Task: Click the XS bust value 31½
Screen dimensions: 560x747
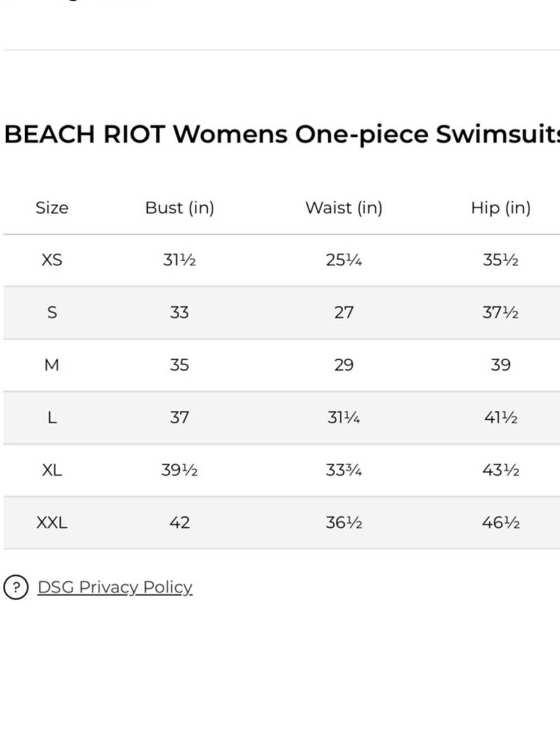Action: pos(180,260)
